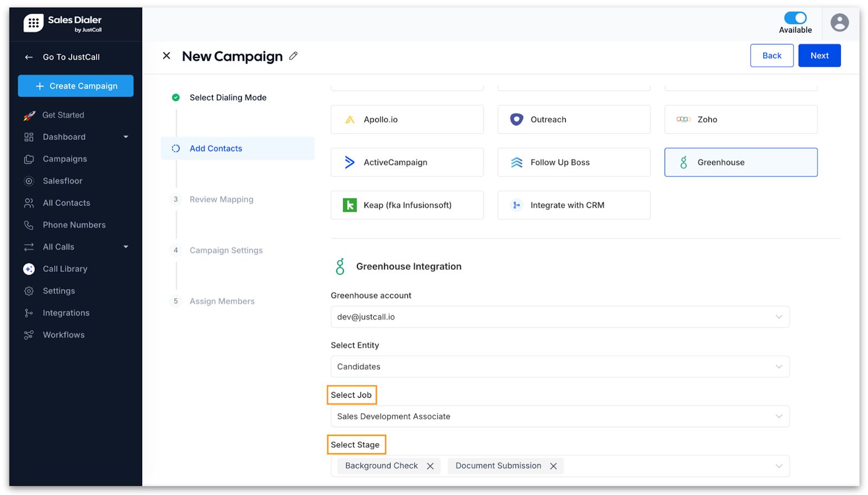Click the Next button
This screenshot has width=868, height=495.
[819, 55]
